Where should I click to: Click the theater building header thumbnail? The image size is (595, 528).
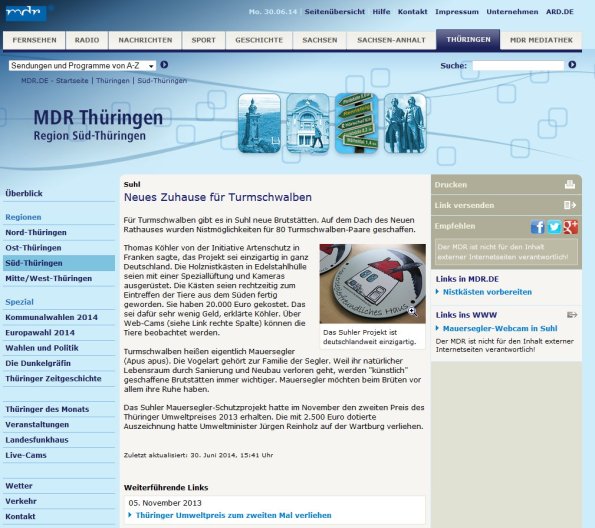coord(308,123)
